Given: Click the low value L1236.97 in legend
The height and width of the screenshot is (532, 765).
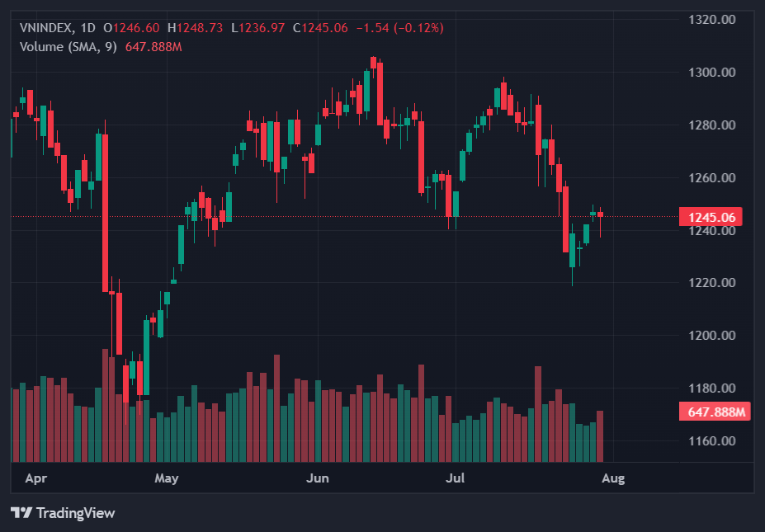Looking at the screenshot, I should [257, 28].
